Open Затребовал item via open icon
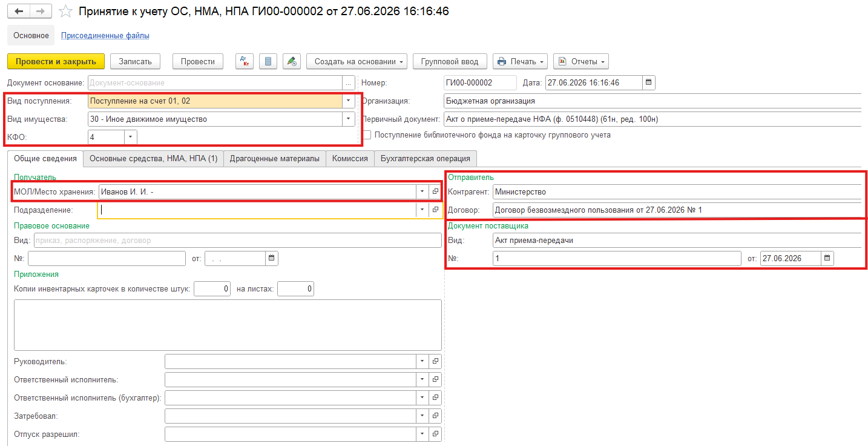The width and height of the screenshot is (868, 446). point(435,416)
